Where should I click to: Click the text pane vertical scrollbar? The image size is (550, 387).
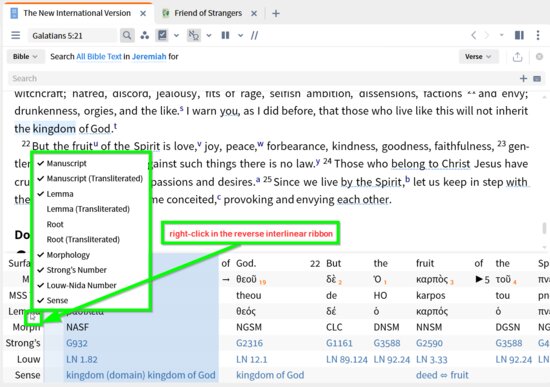coord(544,228)
